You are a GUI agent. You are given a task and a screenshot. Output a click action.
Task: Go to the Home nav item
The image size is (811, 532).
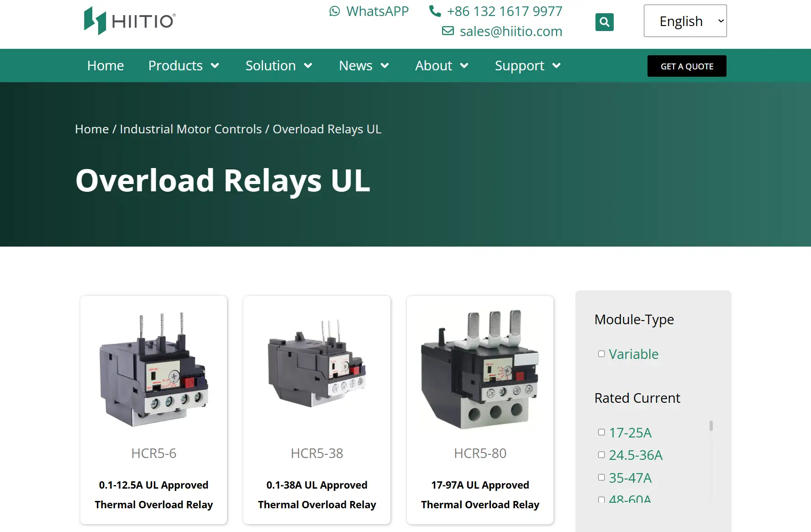click(105, 66)
